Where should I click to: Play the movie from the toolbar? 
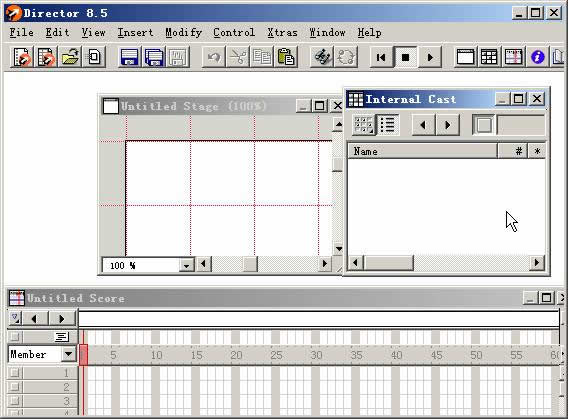(430, 57)
